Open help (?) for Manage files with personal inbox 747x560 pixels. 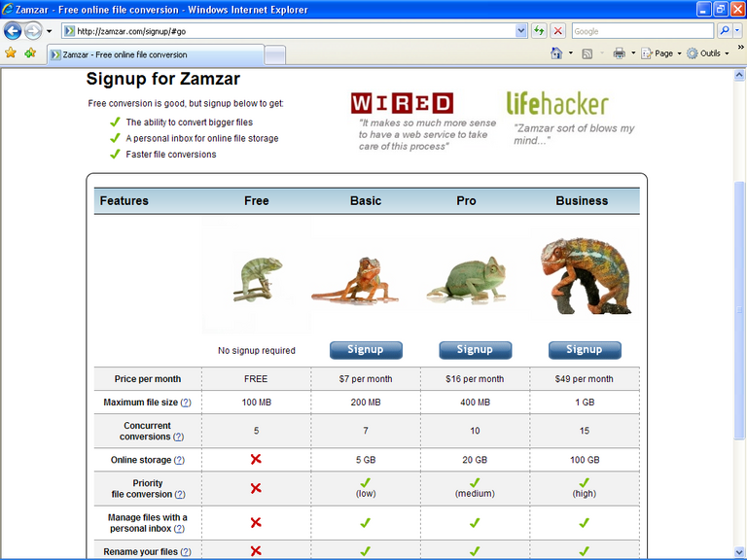[x=179, y=529]
